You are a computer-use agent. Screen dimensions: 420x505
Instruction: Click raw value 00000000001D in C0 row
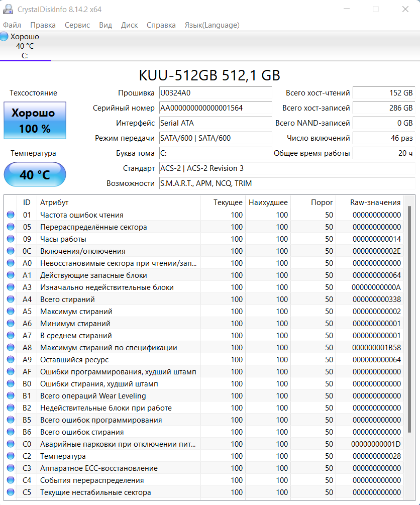(376, 444)
